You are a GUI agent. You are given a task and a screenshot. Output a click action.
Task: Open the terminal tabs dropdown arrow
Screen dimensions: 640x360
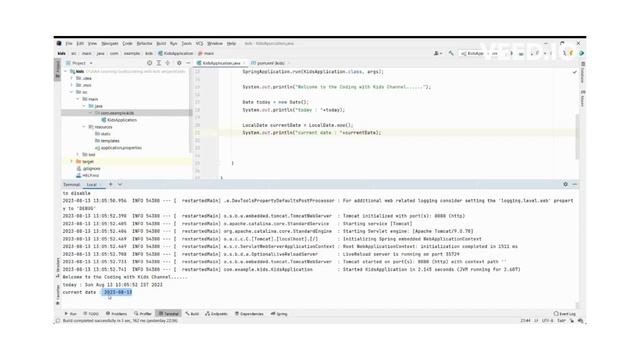point(120,184)
